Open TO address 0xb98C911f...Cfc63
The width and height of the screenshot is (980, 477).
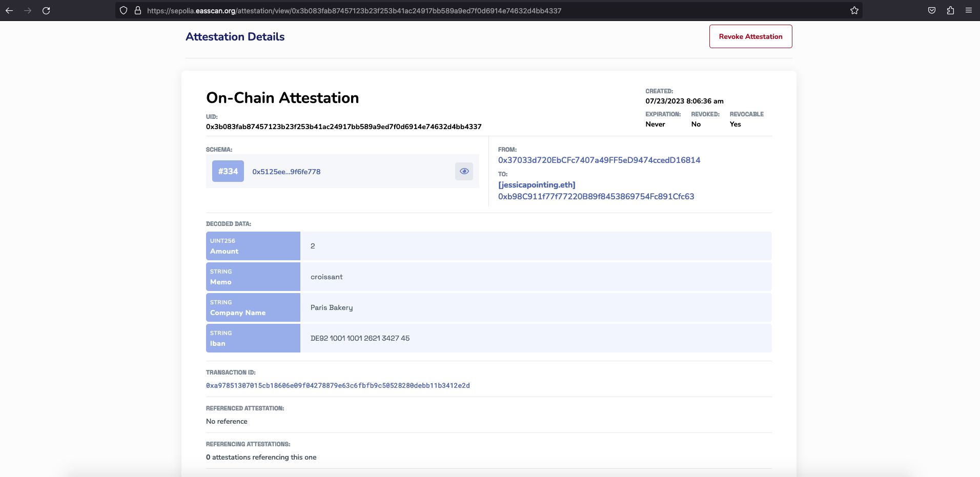tap(596, 196)
